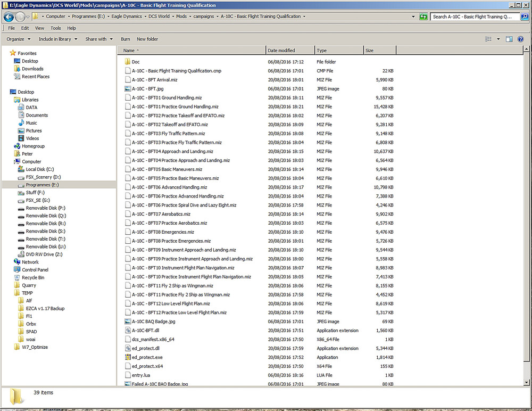Select the dcs_manifest.x86_64 file

[153, 339]
